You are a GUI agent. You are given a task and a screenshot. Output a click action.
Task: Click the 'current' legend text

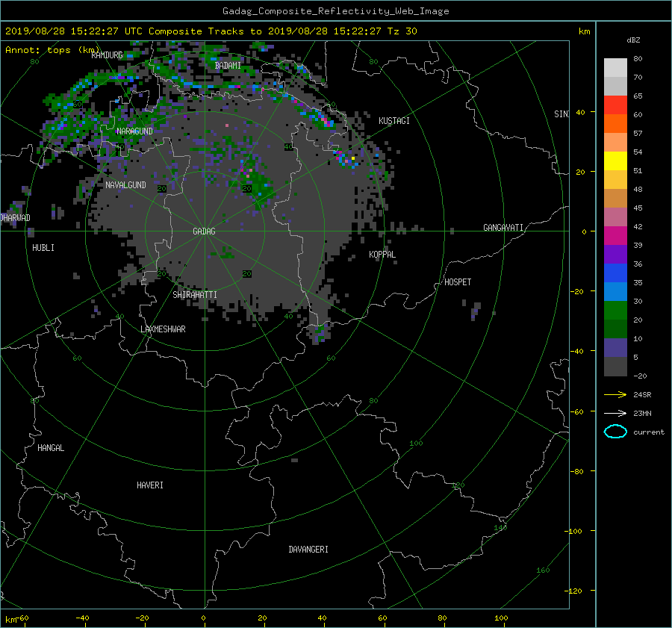click(x=649, y=432)
